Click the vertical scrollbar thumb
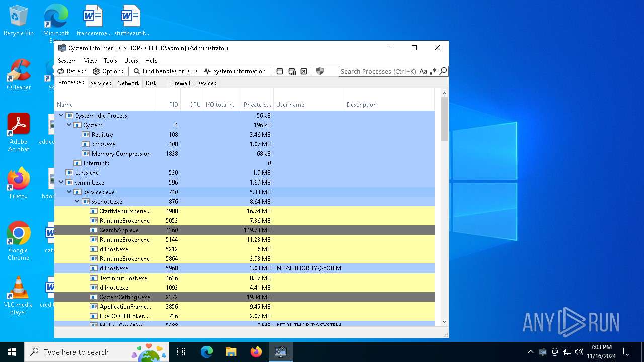Viewport: 644px width, 362px height. tap(444, 119)
